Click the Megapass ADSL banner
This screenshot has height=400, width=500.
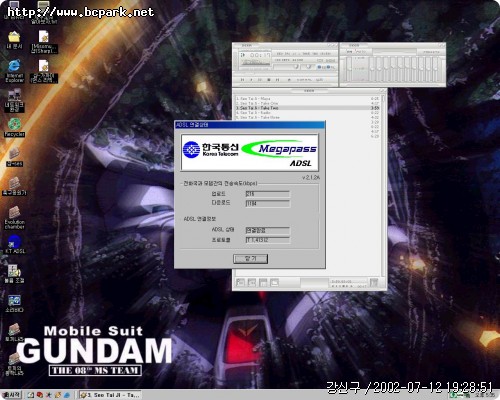tap(250, 153)
